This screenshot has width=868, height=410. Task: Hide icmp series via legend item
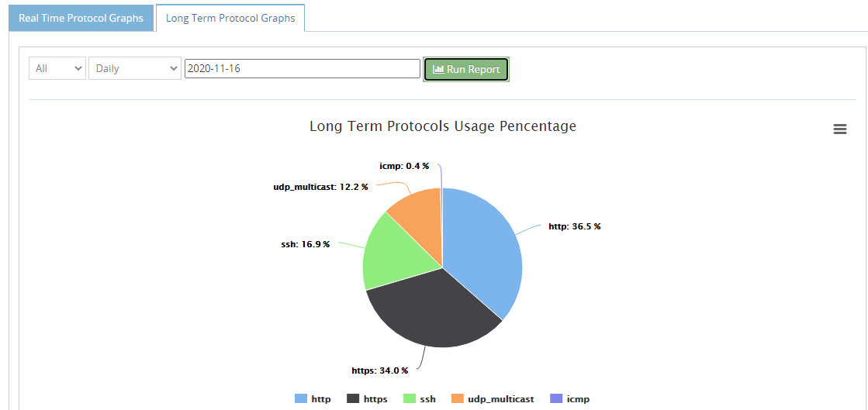(x=569, y=399)
